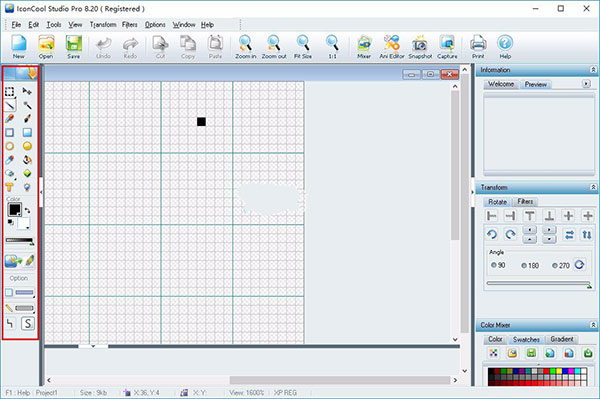Open the Transform menu
This screenshot has width=600, height=399.
pos(103,25)
